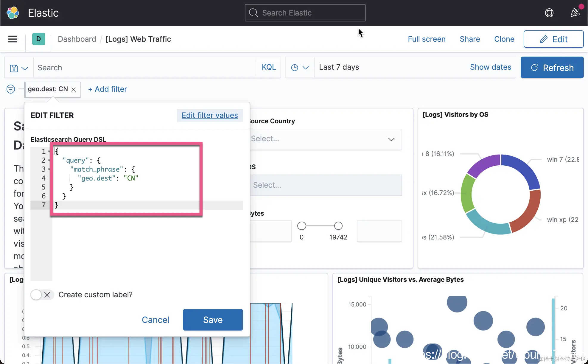Collapse the code fold on line 1
The height and width of the screenshot is (364, 588).
pyautogui.click(x=49, y=151)
